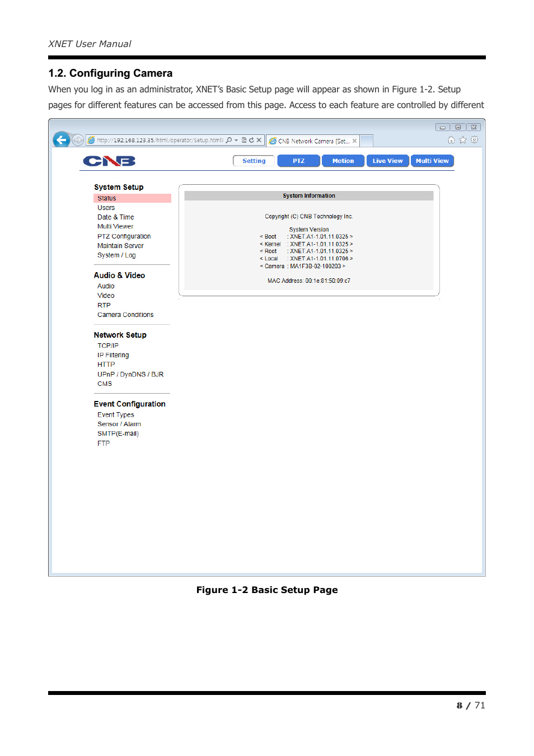Click the address bar URL field
Viewport: 534px width, 756px height.
tap(159, 140)
